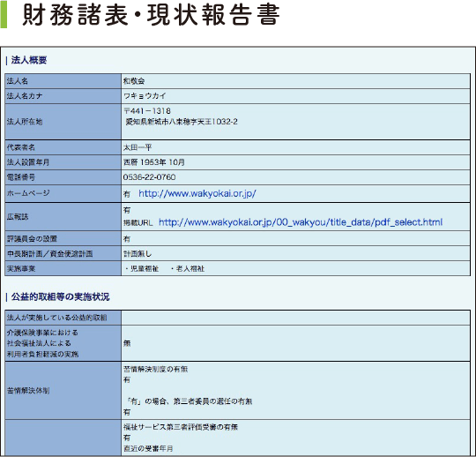Select the phone number 0536-22-0760
476x457 pixels.
(149, 177)
